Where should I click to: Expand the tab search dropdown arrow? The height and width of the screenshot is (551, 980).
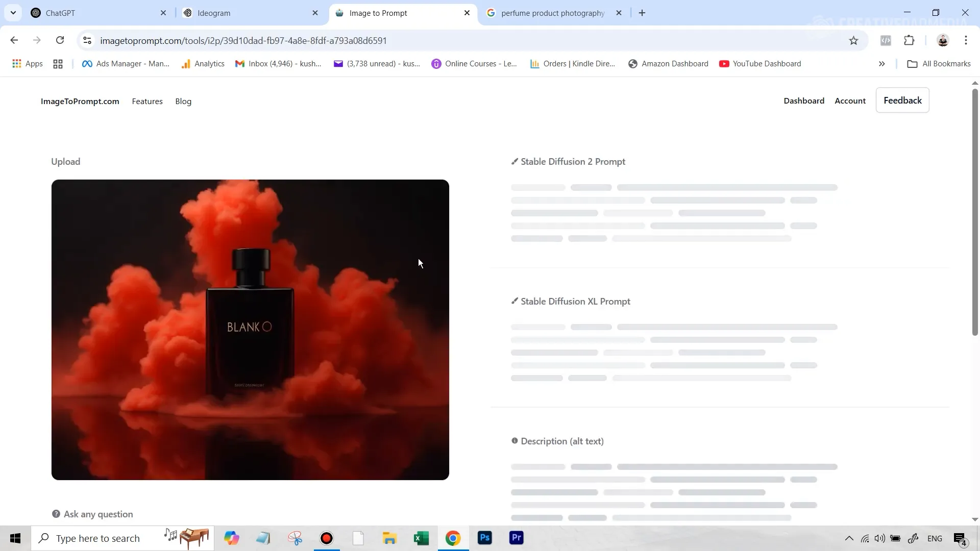point(13,13)
